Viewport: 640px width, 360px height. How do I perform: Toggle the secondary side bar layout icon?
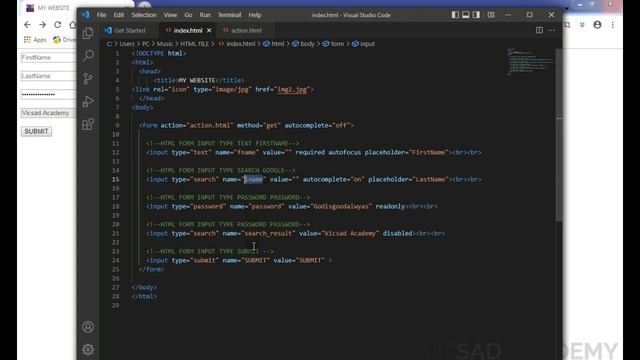point(476,15)
